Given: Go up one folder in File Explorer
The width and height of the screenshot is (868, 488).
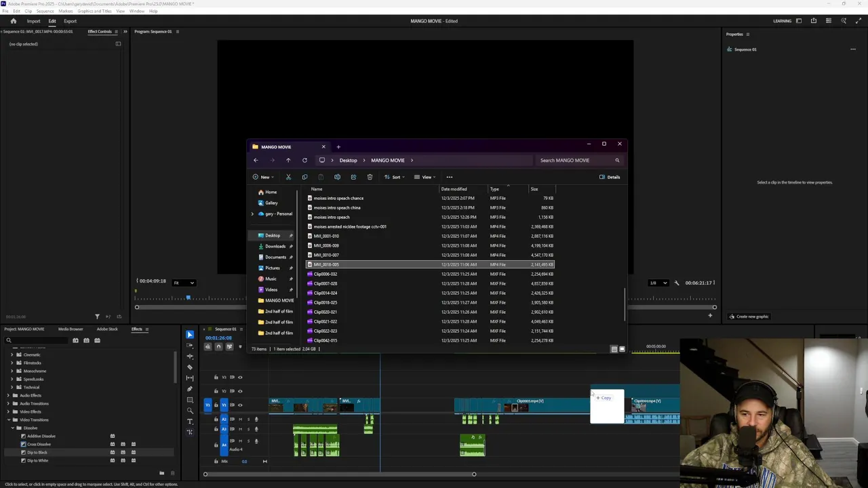Looking at the screenshot, I should pyautogui.click(x=288, y=161).
